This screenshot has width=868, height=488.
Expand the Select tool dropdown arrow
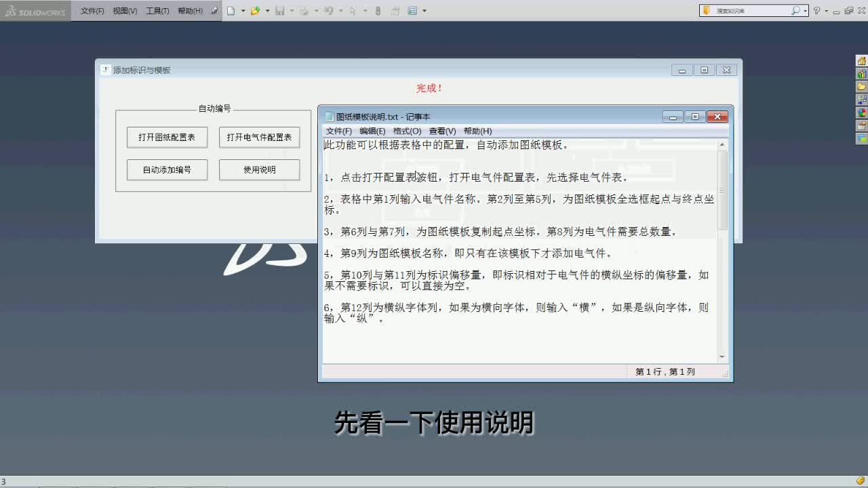pyautogui.click(x=365, y=11)
